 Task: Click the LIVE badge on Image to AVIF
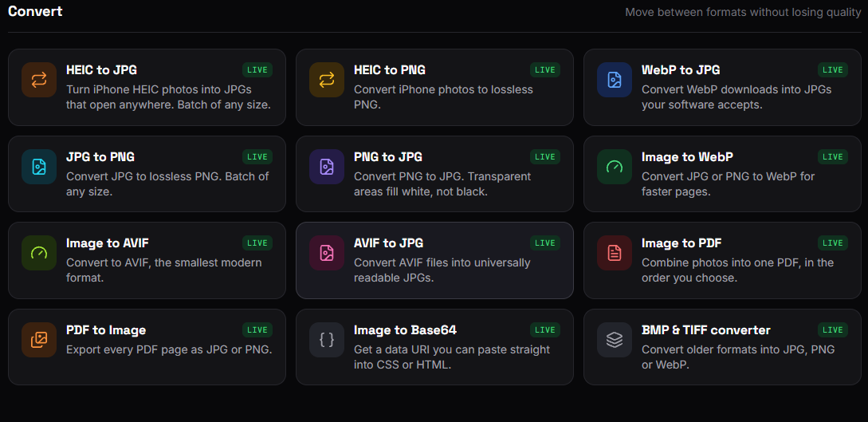[x=257, y=243]
